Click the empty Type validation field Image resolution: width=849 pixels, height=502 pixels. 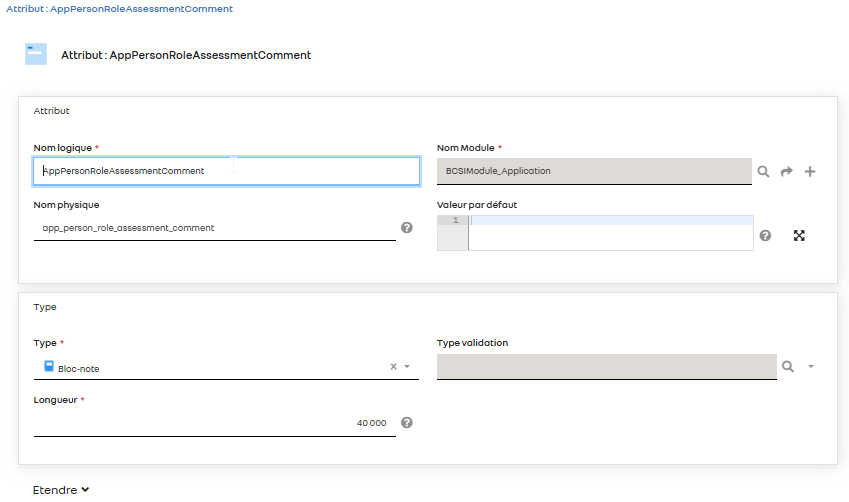pos(606,367)
